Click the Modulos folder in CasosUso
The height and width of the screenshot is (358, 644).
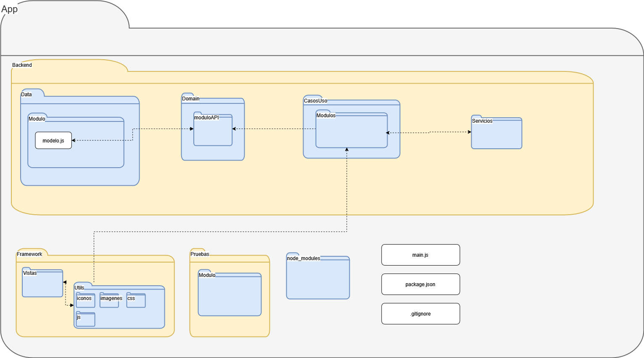tap(351, 129)
